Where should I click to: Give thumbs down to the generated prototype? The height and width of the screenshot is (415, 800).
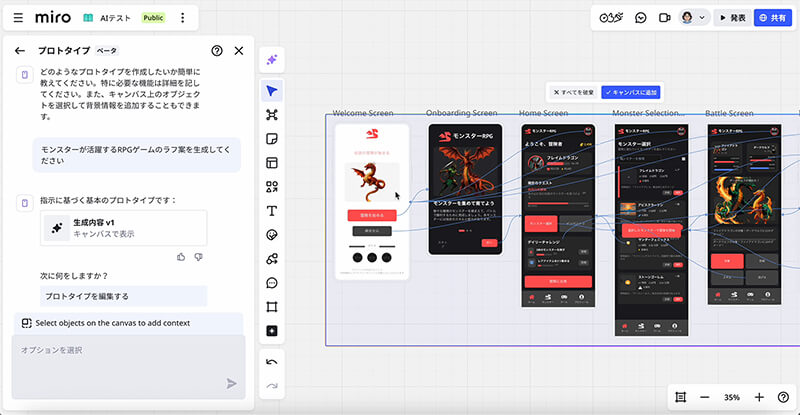tap(198, 257)
